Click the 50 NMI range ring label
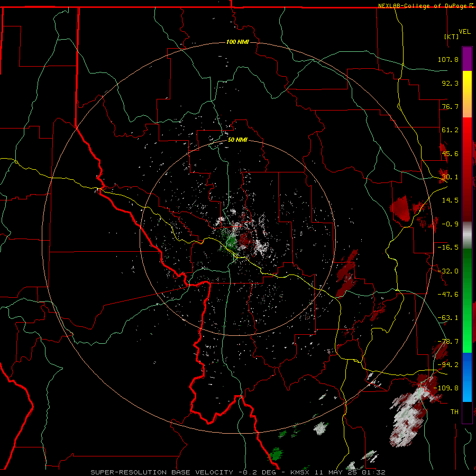Screen dimensions: 476x476 [237, 140]
